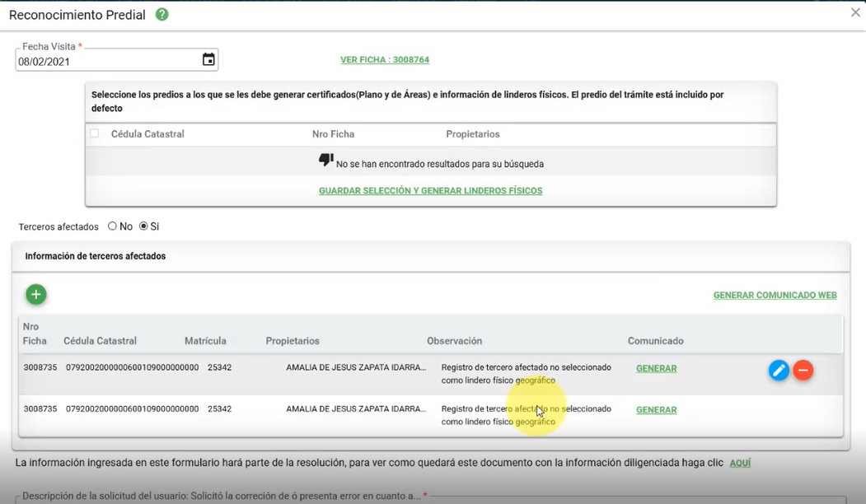The height and width of the screenshot is (504, 866).
Task: Select 'No' for Terceros afectados
Action: [x=112, y=226]
